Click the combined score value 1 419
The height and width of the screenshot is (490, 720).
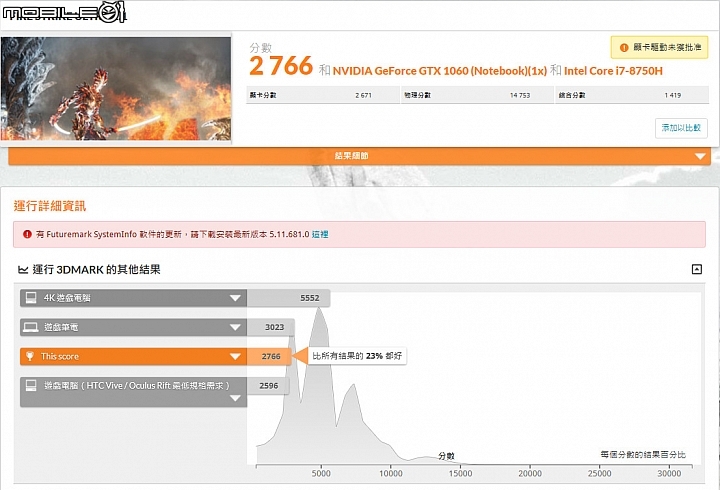tap(673, 96)
